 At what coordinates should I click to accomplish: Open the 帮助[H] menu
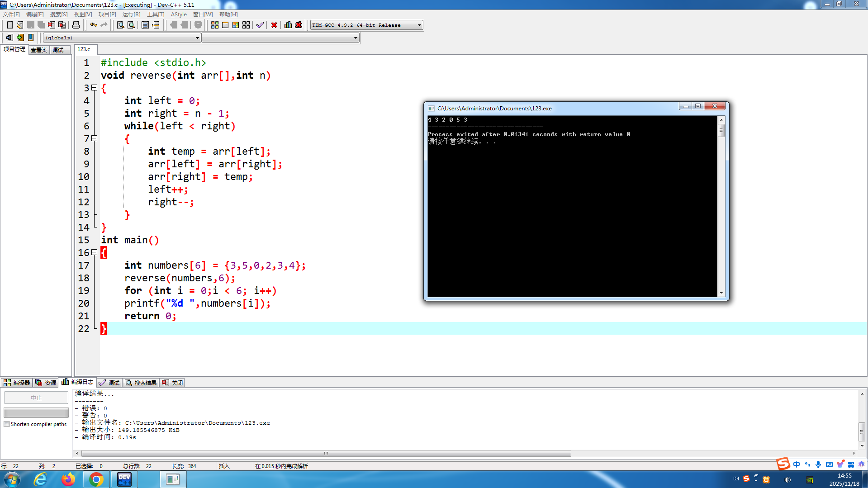[228, 14]
